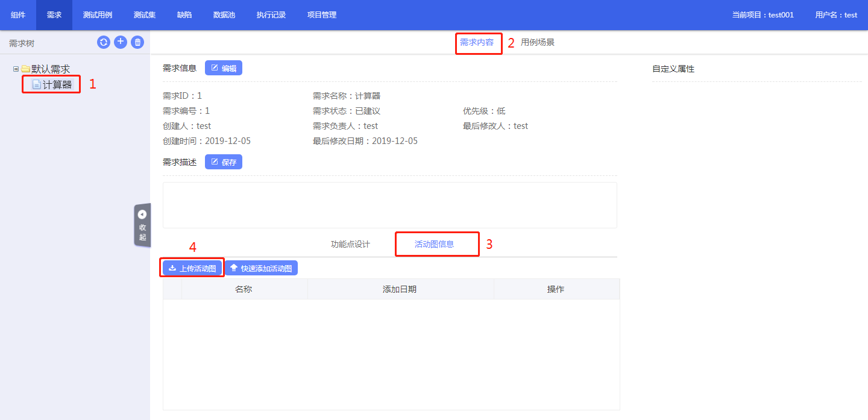Image resolution: width=868 pixels, height=420 pixels.
Task: Open 测试用例 in the top navigation
Action: tap(98, 15)
